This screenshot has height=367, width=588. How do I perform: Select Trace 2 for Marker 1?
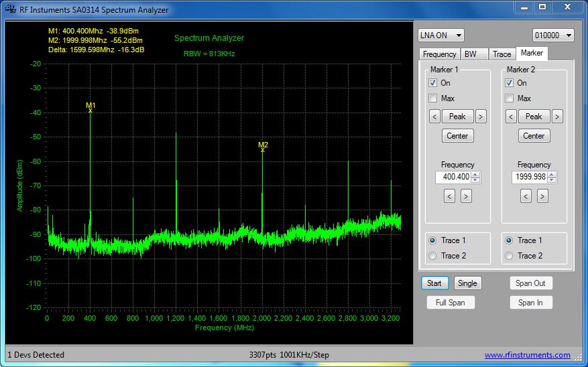point(432,256)
